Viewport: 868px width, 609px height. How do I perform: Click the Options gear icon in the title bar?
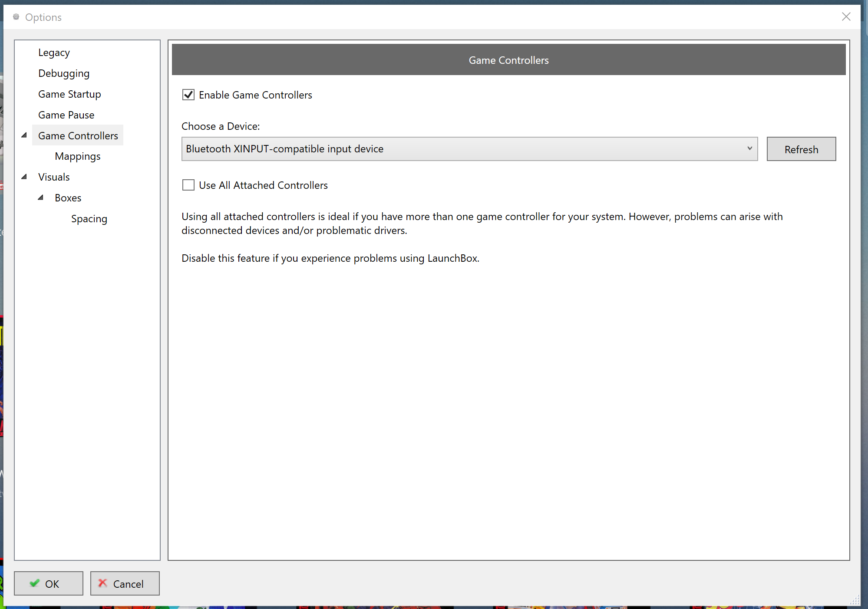(x=16, y=17)
